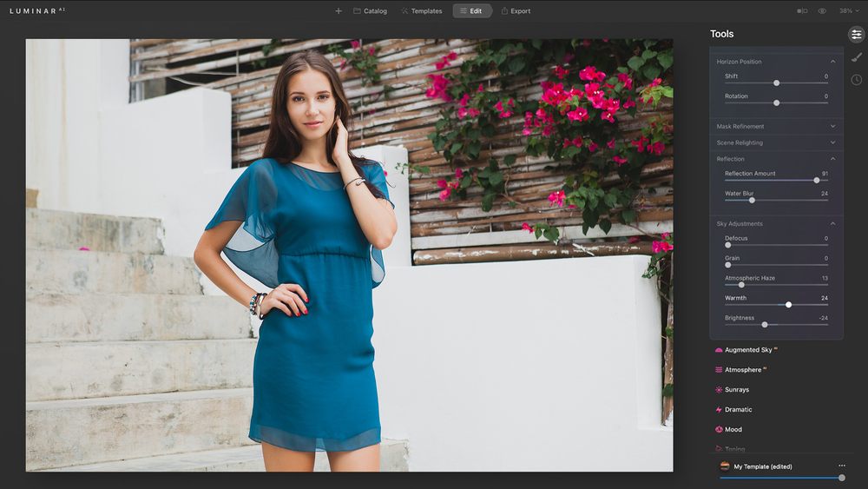Screen dimensions: 868x489
Task: Toggle the eye quick preview icon
Action: [822, 11]
